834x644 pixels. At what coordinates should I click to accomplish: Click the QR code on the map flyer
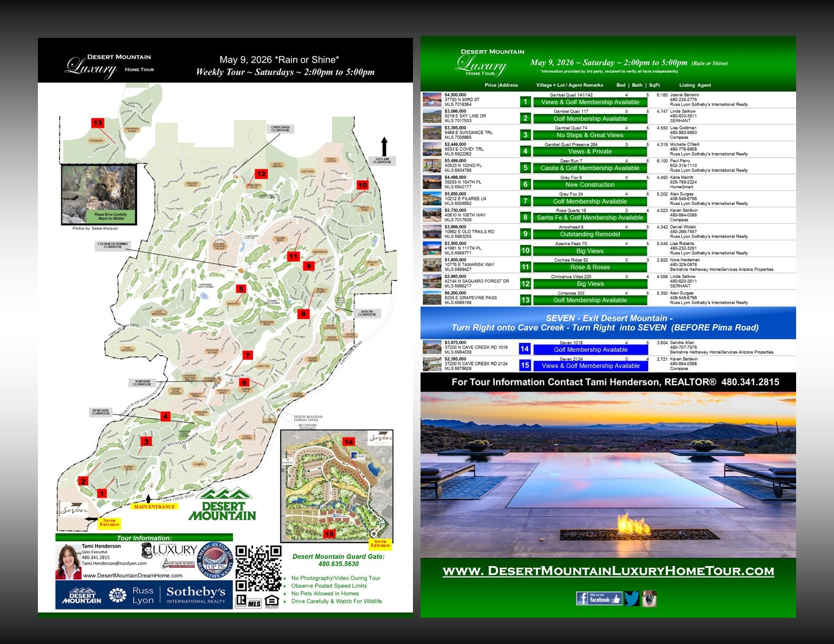(258, 568)
